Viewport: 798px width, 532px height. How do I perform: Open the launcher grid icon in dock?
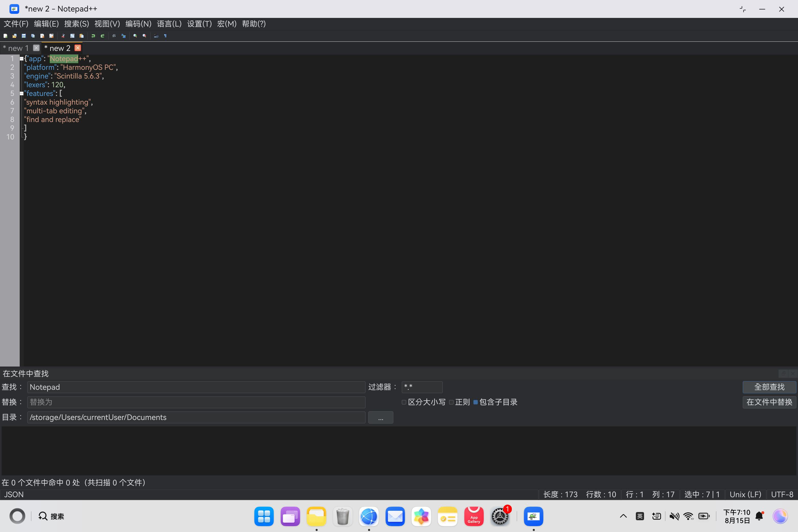click(x=264, y=516)
